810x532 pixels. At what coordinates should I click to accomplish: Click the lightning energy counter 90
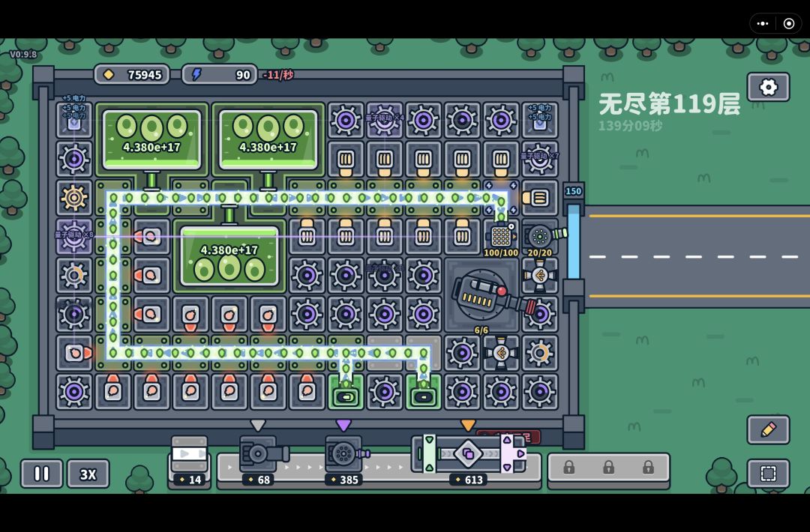220,75
